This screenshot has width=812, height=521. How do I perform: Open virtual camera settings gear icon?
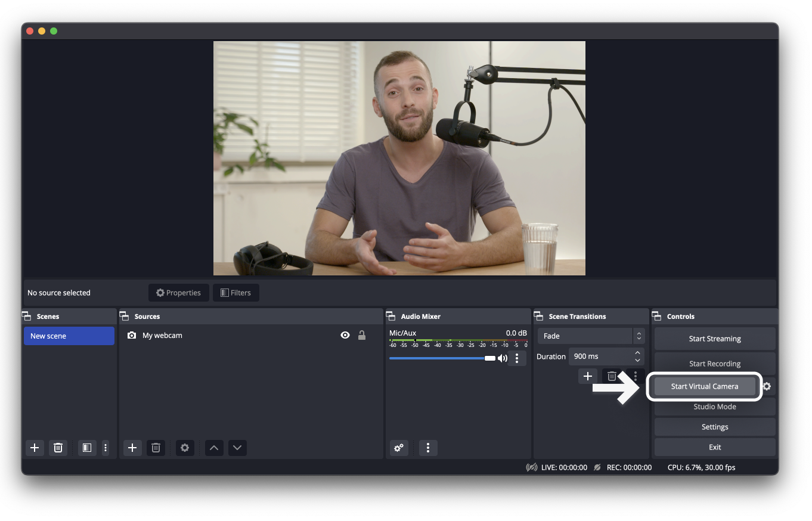click(767, 386)
